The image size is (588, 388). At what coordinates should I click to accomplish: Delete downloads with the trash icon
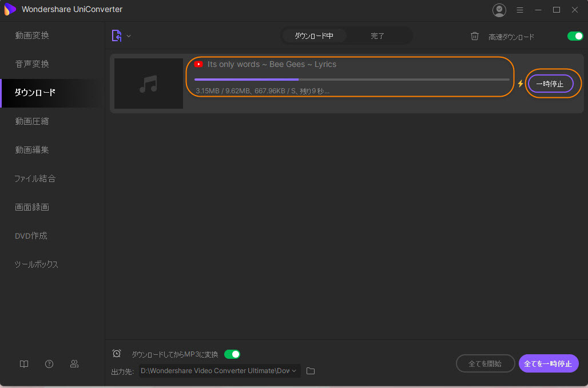[x=475, y=36]
